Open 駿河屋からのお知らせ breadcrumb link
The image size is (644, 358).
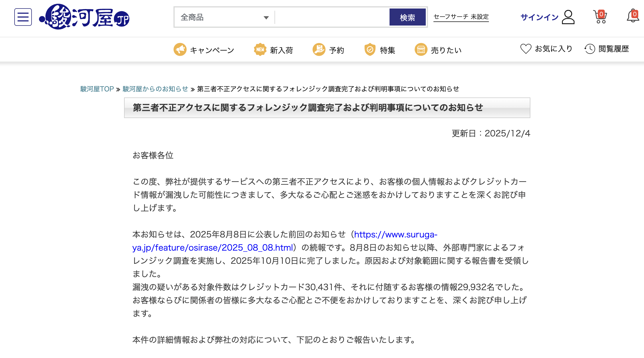pyautogui.click(x=155, y=89)
